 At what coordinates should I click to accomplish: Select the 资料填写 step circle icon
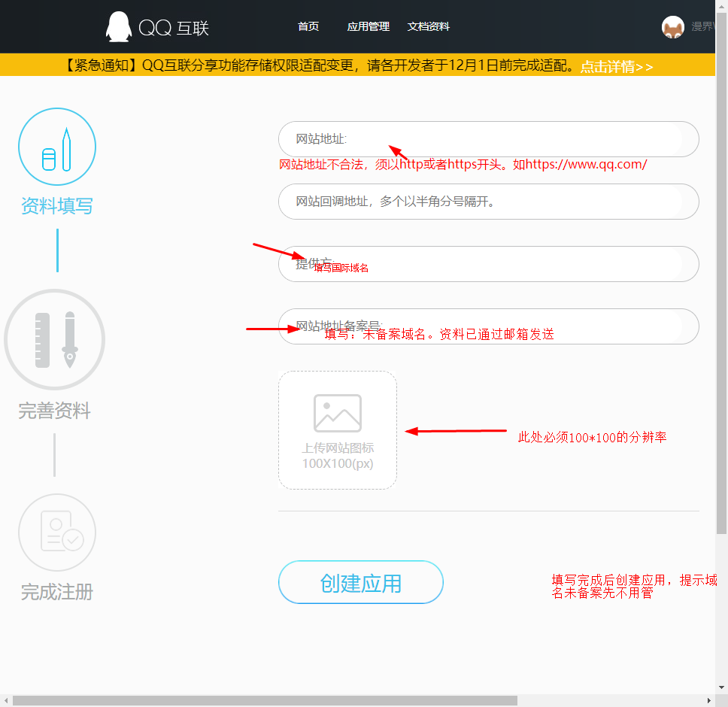pos(57,147)
